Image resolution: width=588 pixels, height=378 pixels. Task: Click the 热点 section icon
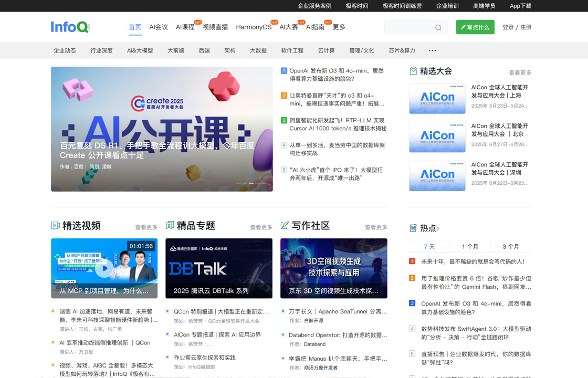413,228
